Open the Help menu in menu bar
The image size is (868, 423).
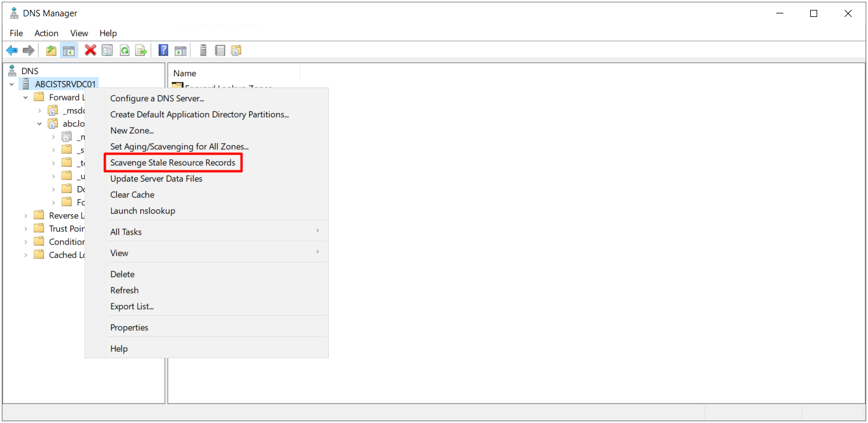coord(108,33)
